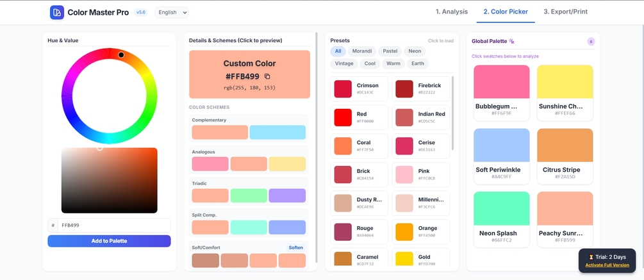Click the Activate Full Version link
This screenshot has width=644, height=280.
(x=607, y=265)
